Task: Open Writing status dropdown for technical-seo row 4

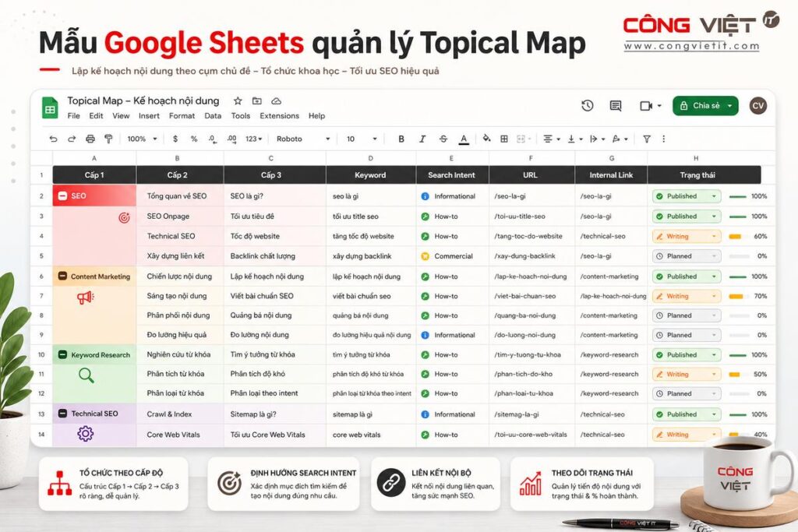Action: tap(687, 237)
